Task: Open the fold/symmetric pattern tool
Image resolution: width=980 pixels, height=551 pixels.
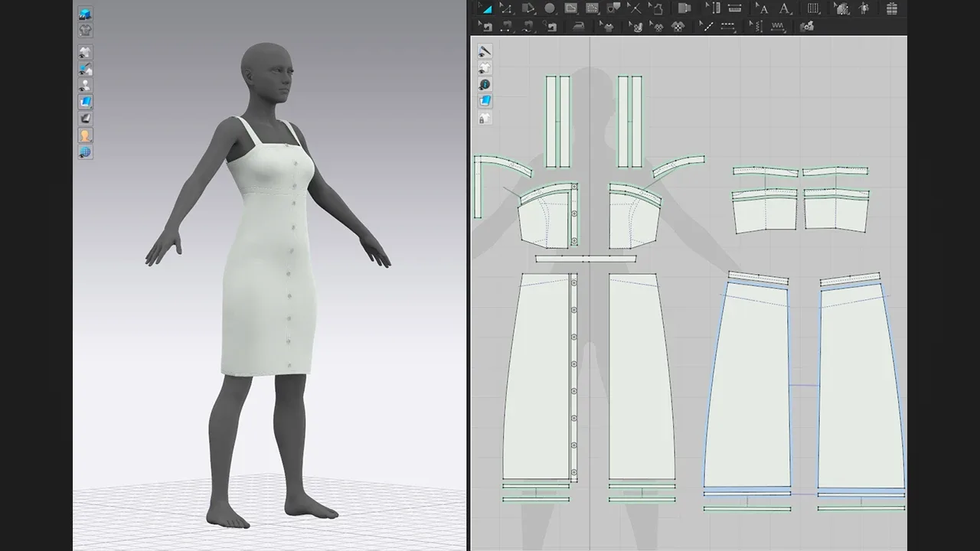Action: pos(684,8)
